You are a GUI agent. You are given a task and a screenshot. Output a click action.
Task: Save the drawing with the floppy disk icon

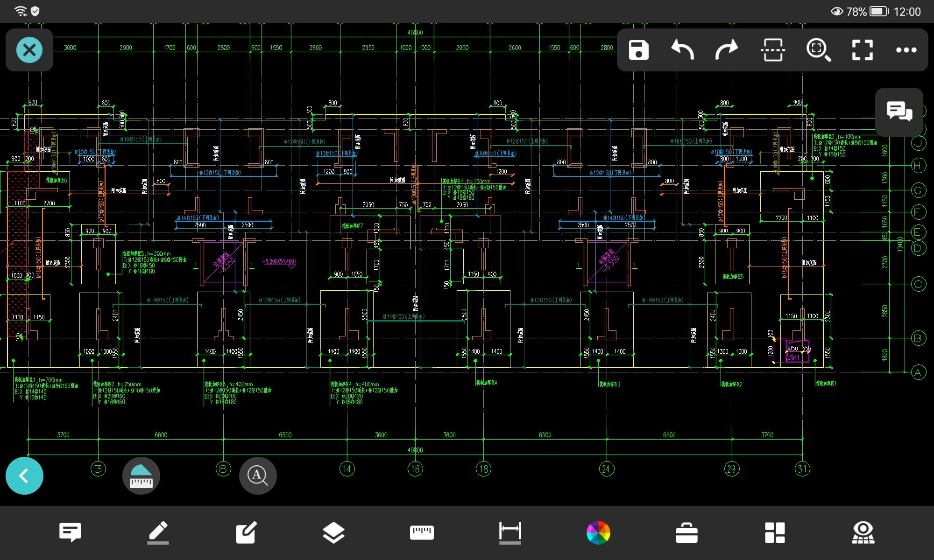click(x=638, y=50)
